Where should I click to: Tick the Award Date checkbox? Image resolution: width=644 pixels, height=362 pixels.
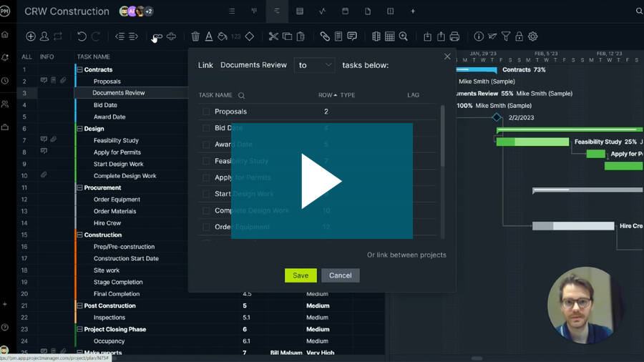pyautogui.click(x=206, y=145)
